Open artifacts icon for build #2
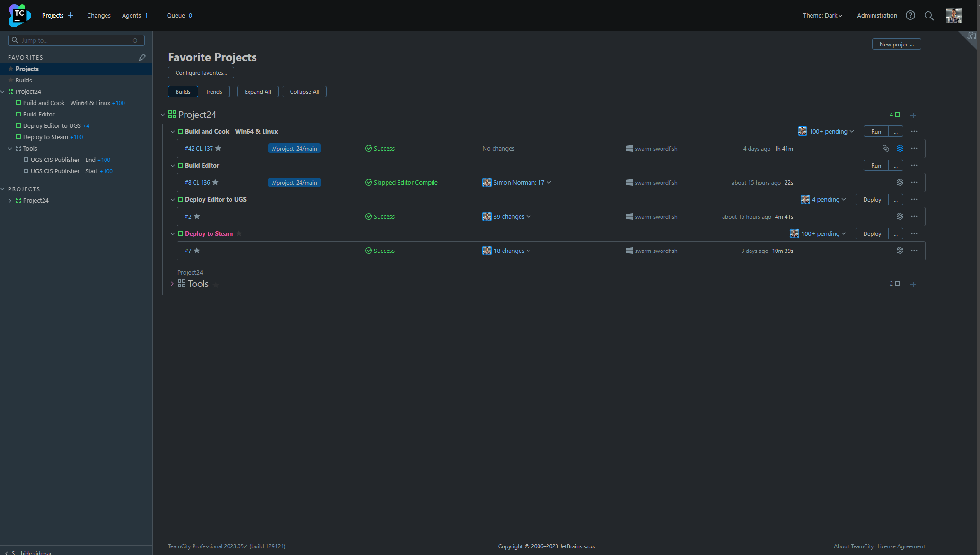The image size is (980, 555). tap(900, 216)
